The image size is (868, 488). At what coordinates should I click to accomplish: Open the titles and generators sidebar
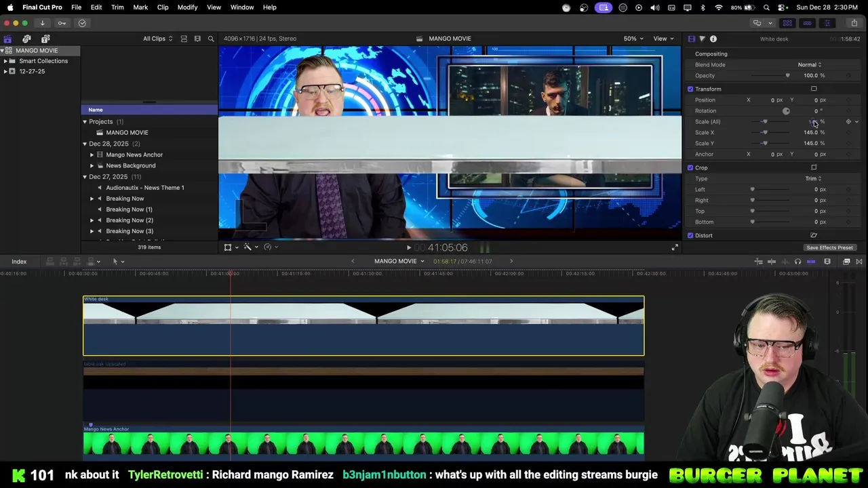pos(45,39)
